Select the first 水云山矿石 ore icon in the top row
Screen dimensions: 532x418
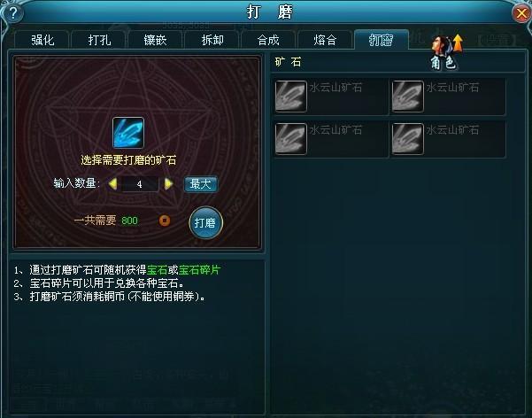290,97
